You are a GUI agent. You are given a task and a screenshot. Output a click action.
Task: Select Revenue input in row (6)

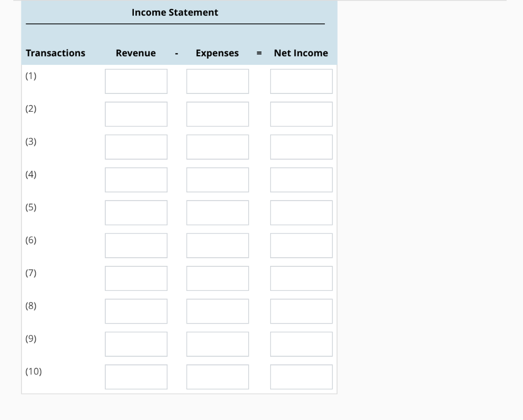coord(136,245)
